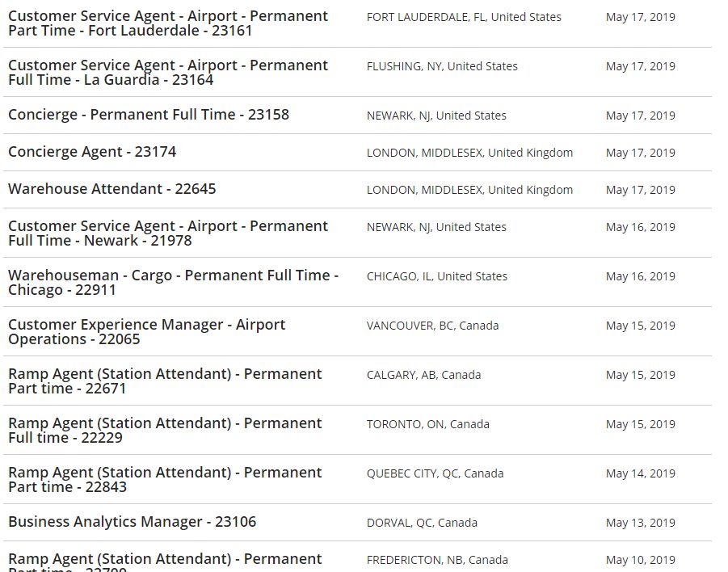The height and width of the screenshot is (572, 728).
Task: Click QUEBEC CITY, QC, Canada location
Action: (435, 473)
